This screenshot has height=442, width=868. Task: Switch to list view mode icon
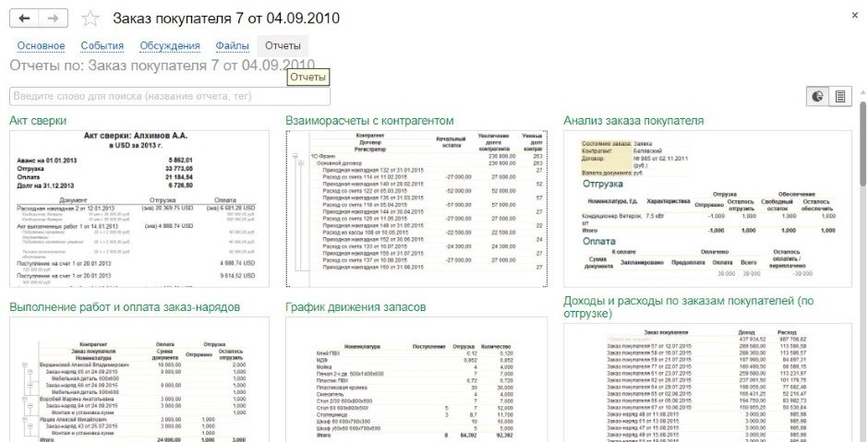(x=840, y=96)
